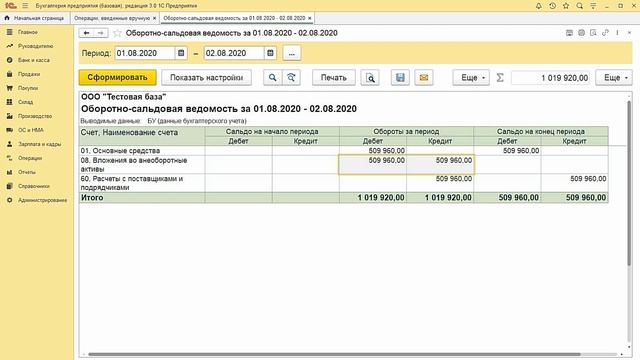Viewport: 640px width, 360px height.
Task: Click the horizontal scrollbar of report
Action: point(334,354)
